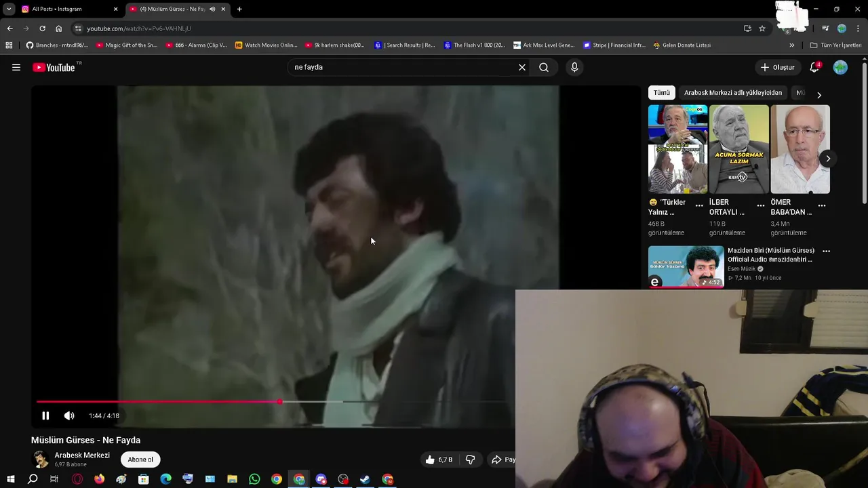Screen dimensions: 868x488
Task: Open Watch Movies Online bookmark
Action: (x=267, y=45)
